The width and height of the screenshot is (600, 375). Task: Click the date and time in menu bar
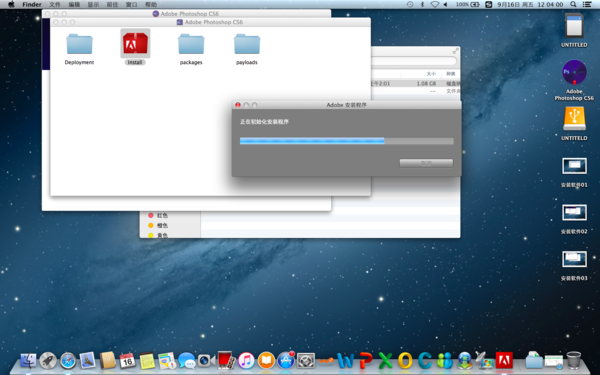pyautogui.click(x=530, y=5)
